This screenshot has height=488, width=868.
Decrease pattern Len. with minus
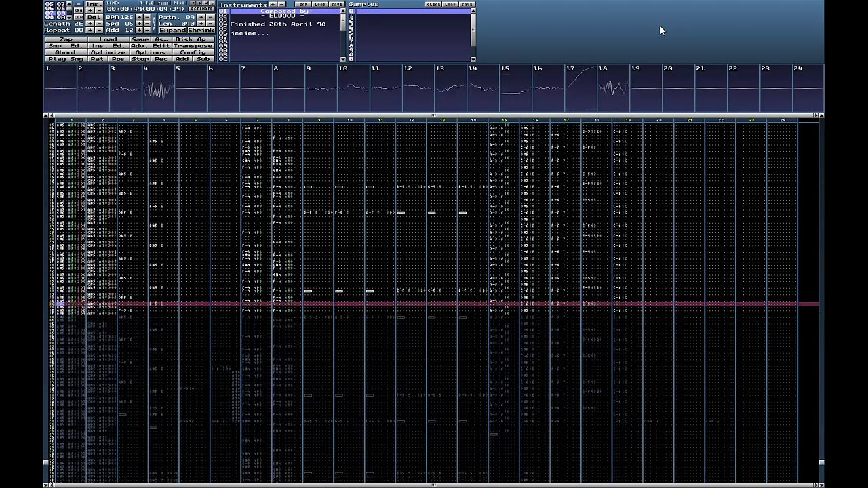pos(210,24)
